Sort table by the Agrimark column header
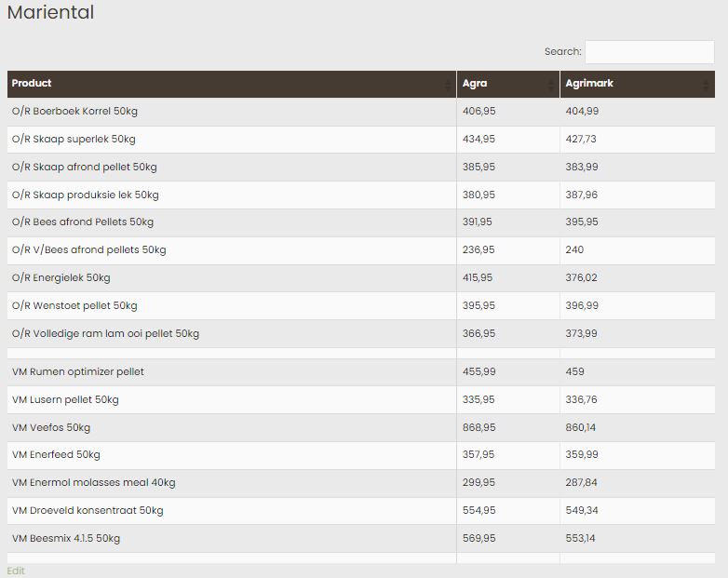The width and height of the screenshot is (728, 578). 638,84
